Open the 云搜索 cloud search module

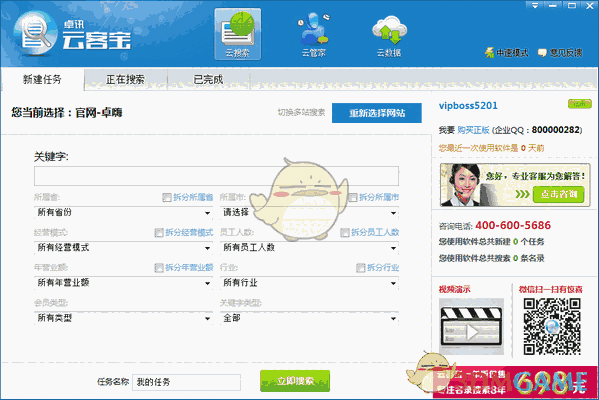[x=238, y=34]
